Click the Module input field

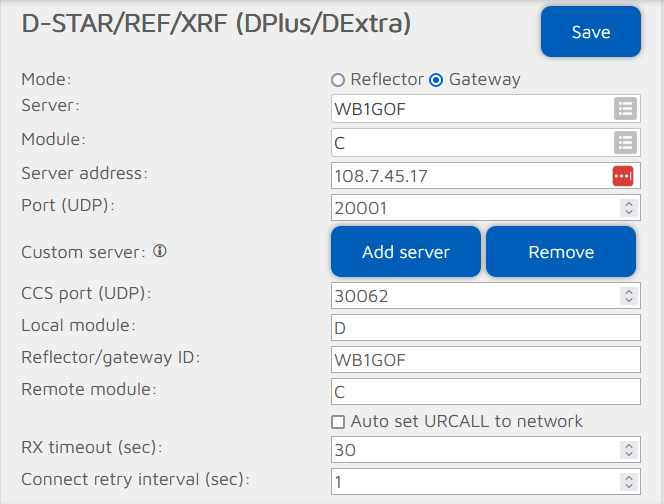pos(470,142)
